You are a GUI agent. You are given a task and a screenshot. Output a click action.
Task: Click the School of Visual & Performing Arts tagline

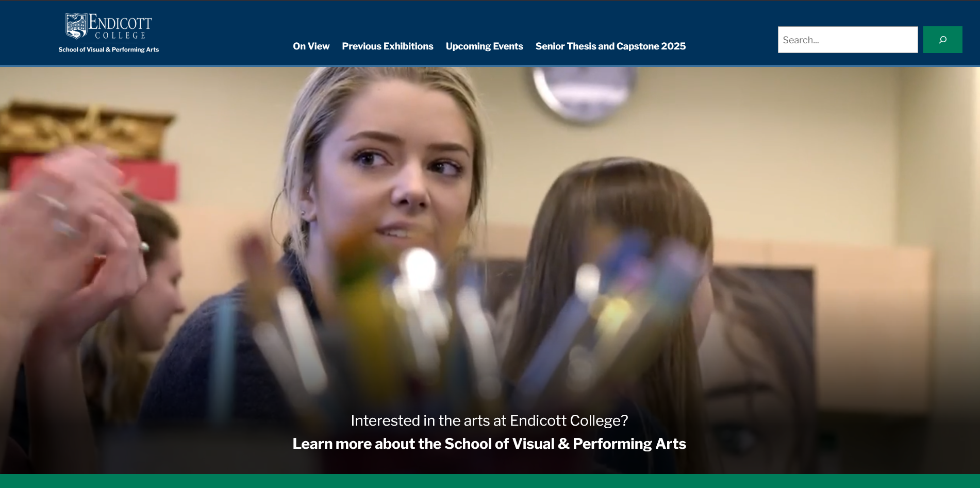click(x=109, y=49)
